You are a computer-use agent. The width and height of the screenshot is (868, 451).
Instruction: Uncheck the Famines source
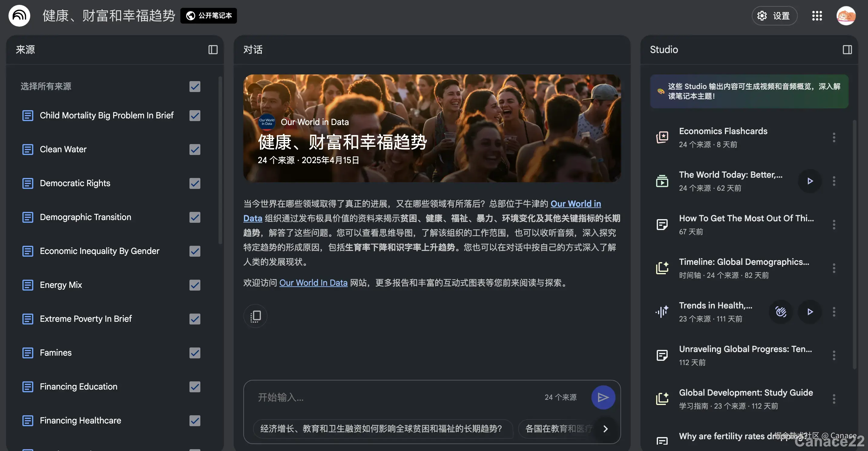pyautogui.click(x=195, y=353)
